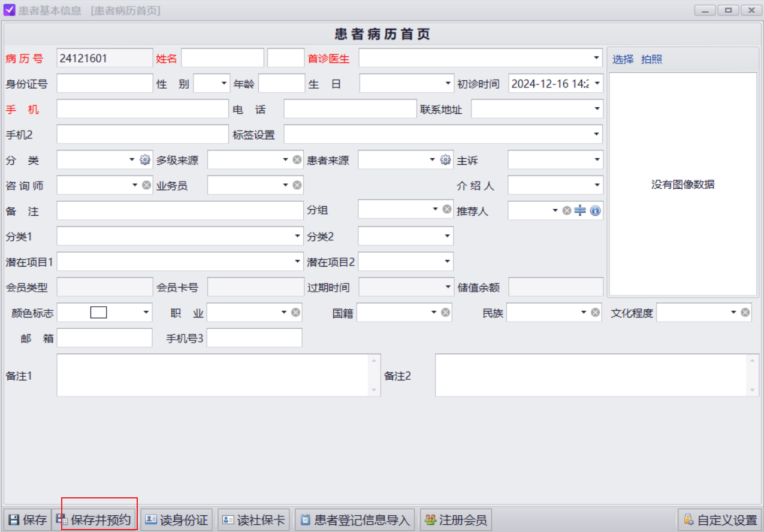This screenshot has width=764, height=532.
Task: Open the 文化程度 dropdown arrow
Action: 733,312
